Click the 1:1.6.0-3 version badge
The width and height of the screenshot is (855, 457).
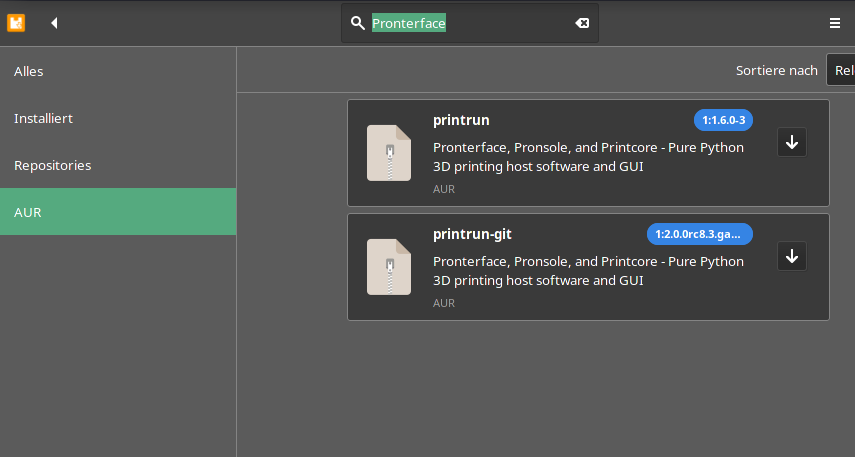pos(723,120)
